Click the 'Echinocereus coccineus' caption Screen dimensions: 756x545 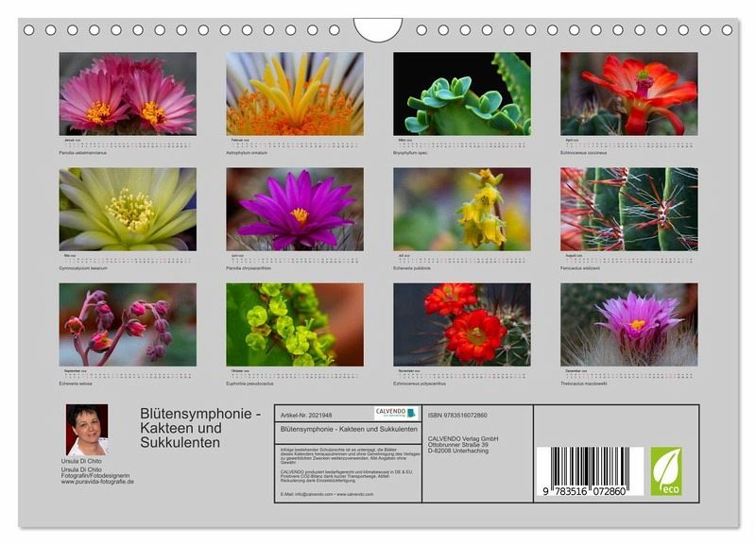tap(583, 153)
